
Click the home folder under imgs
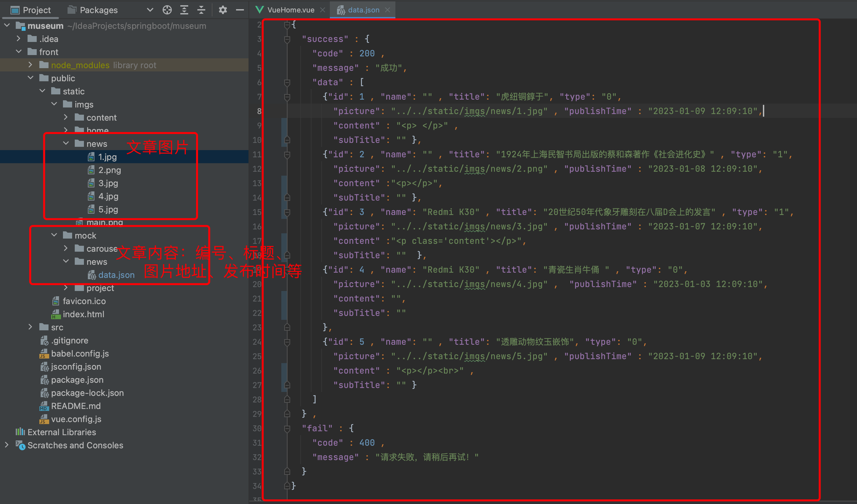(97, 130)
